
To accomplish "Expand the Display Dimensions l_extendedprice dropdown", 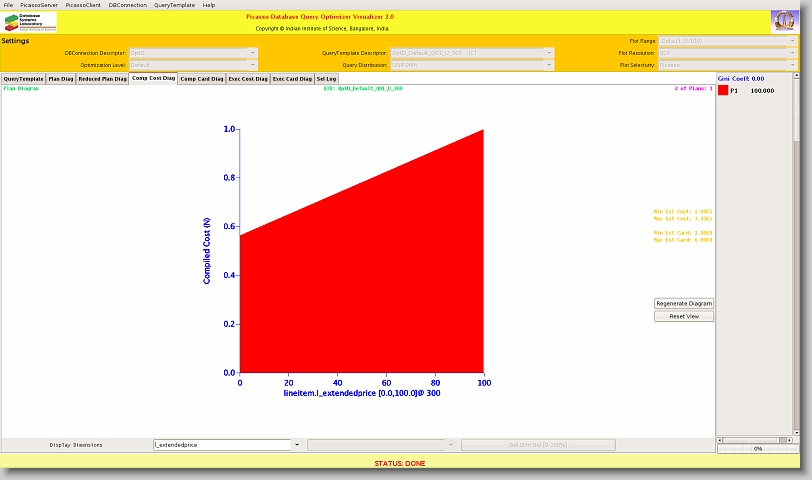I will (x=297, y=444).
